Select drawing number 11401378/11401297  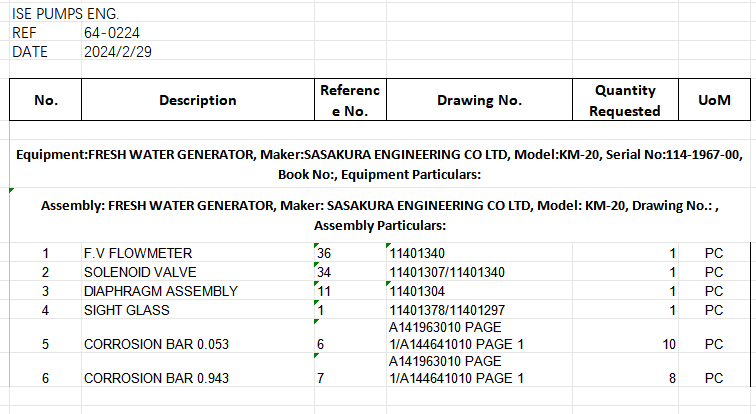point(479,310)
